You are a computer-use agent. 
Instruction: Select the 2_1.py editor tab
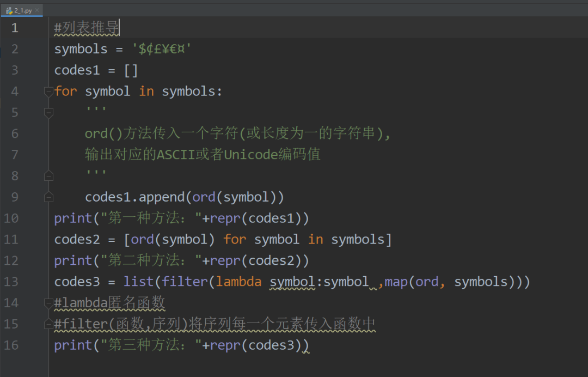point(22,10)
